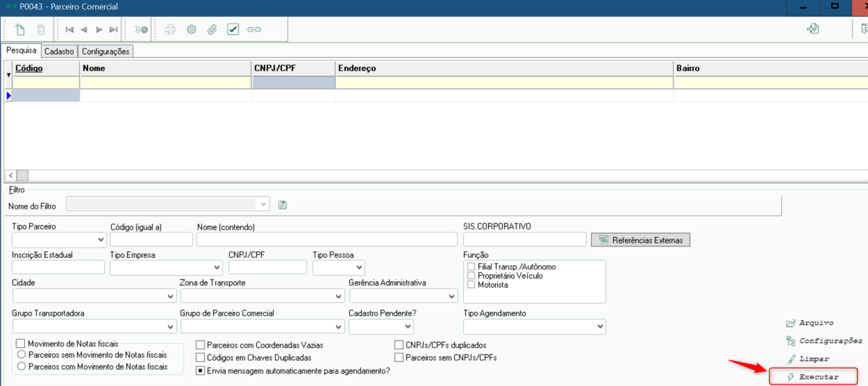Click the paperclip attachment icon
Image resolution: width=868 pixels, height=386 pixels.
click(212, 30)
